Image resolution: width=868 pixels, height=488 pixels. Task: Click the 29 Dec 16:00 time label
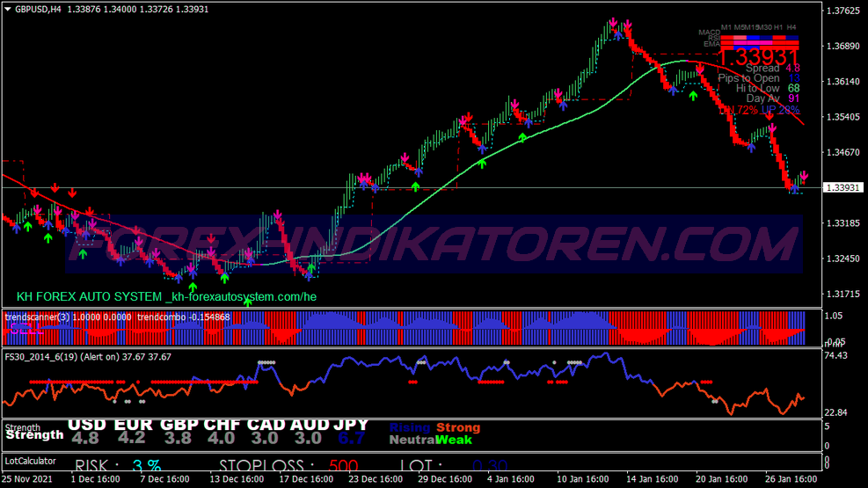pos(445,479)
